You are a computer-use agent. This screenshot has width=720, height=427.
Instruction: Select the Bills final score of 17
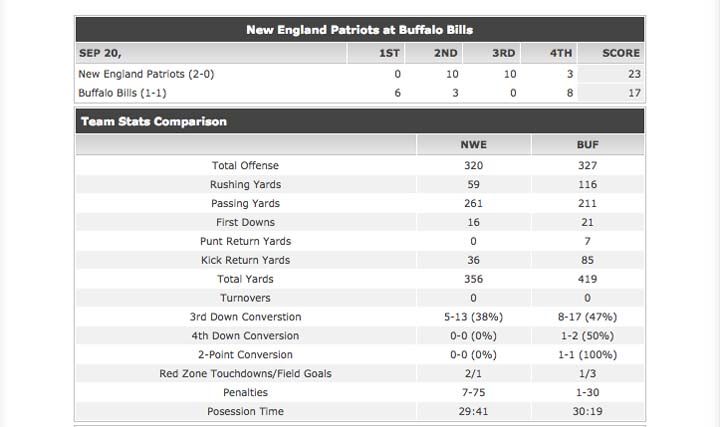(633, 93)
